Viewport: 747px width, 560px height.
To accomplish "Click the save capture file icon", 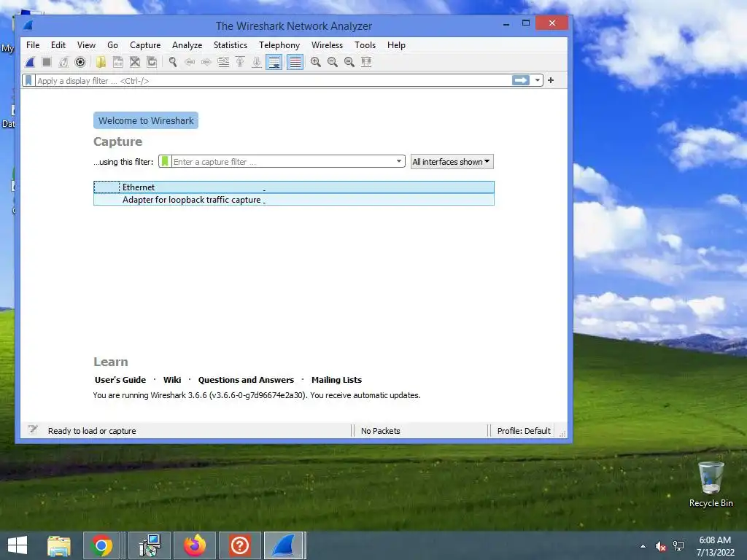I will 117,62.
